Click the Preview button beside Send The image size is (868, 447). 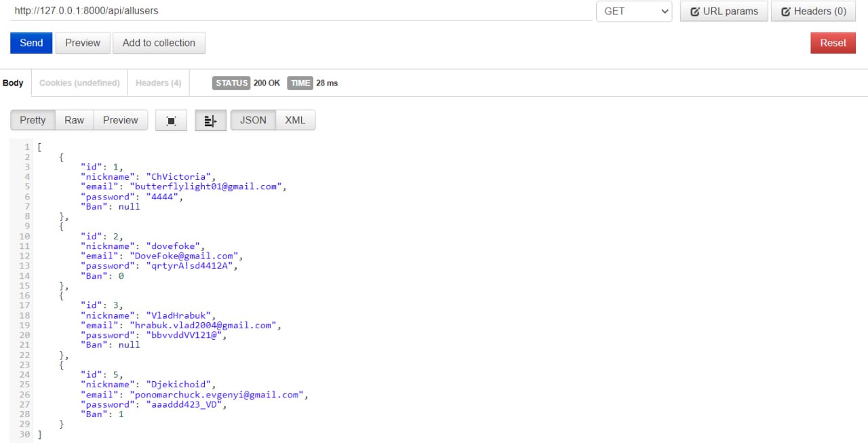[83, 43]
